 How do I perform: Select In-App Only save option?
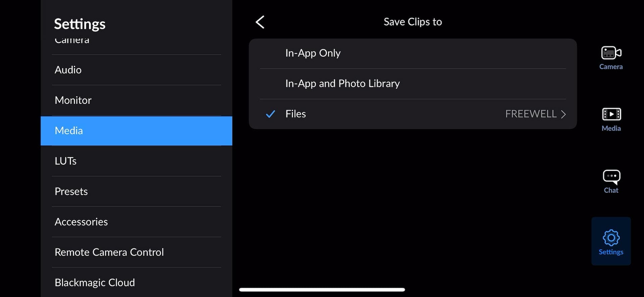tap(313, 53)
